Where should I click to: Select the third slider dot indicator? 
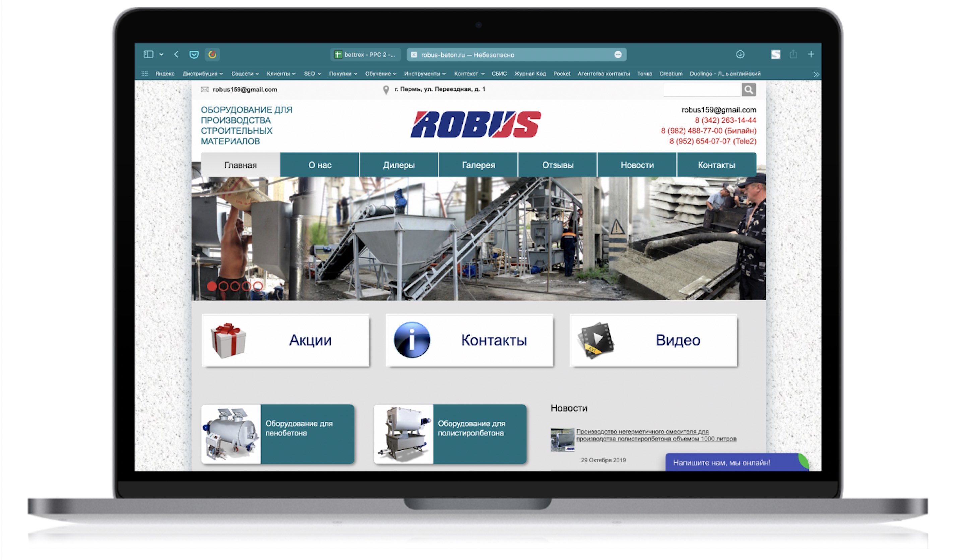(x=235, y=286)
